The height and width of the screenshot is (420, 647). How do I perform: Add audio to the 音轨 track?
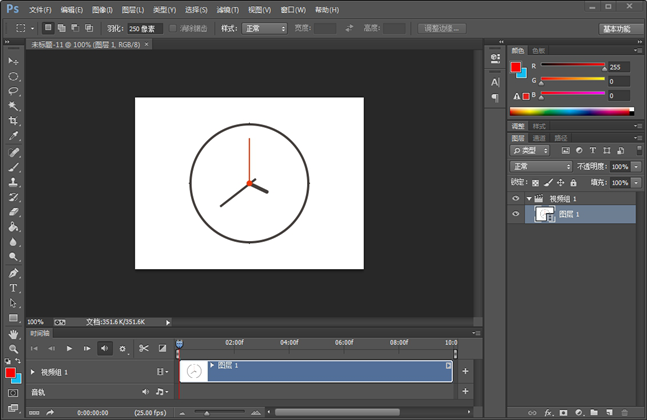tap(465, 391)
